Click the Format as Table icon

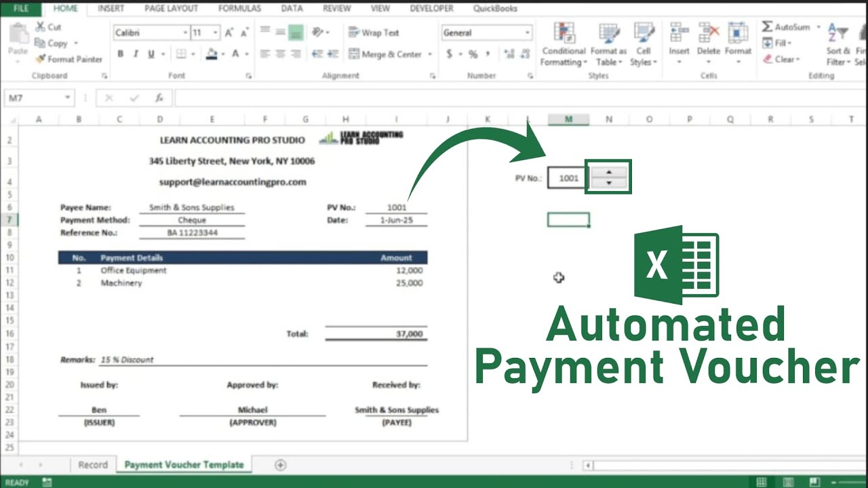point(608,33)
